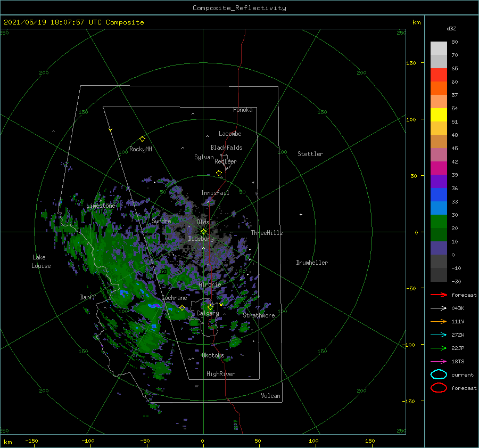Select the Olds label
The width and height of the screenshot is (479, 448).
point(203,222)
